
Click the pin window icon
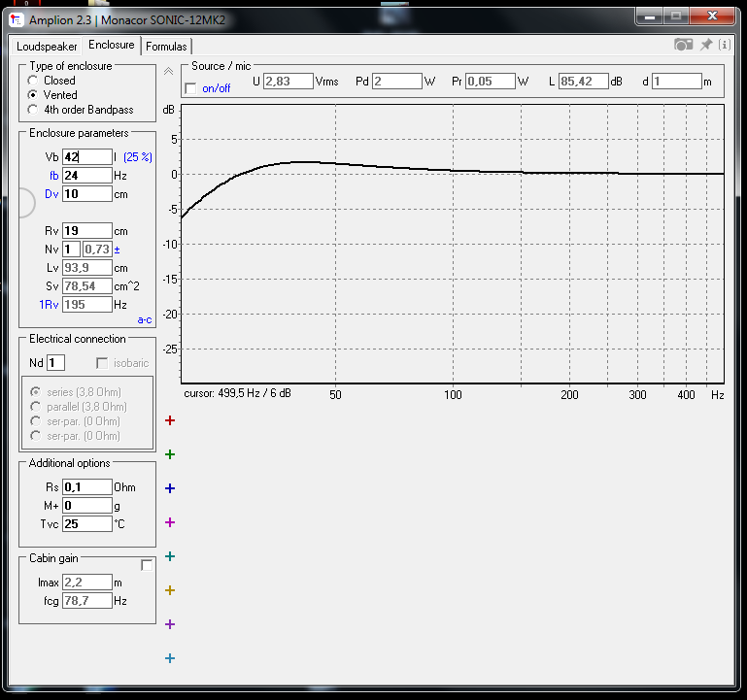(706, 45)
